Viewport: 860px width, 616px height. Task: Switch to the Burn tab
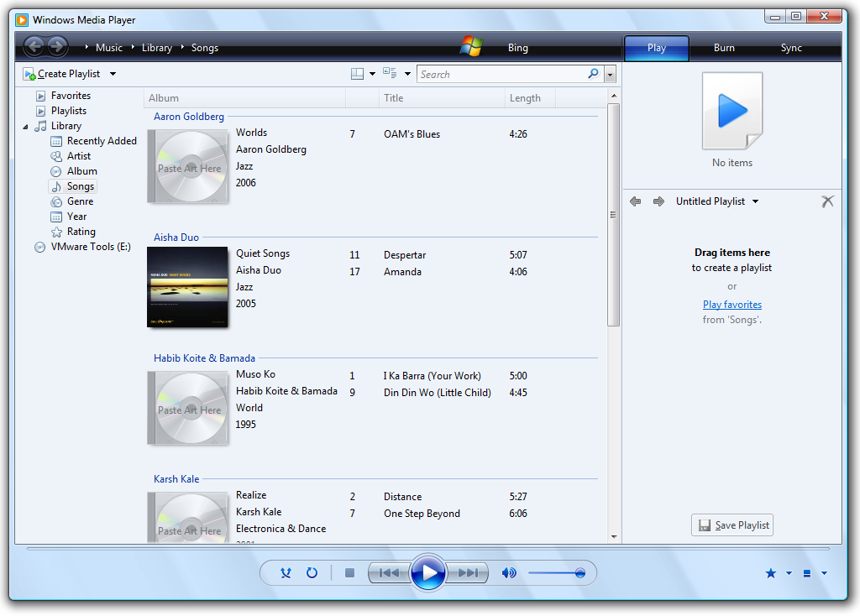point(724,48)
